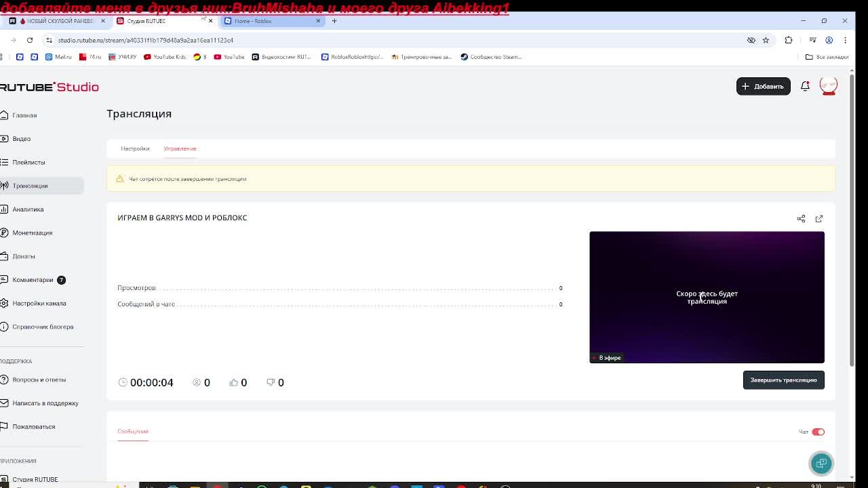Open the Видео sidebar section

click(21, 139)
